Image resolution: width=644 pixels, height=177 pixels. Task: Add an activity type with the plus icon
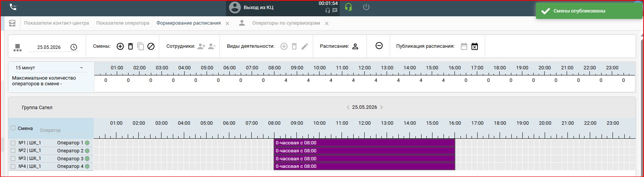284,46
